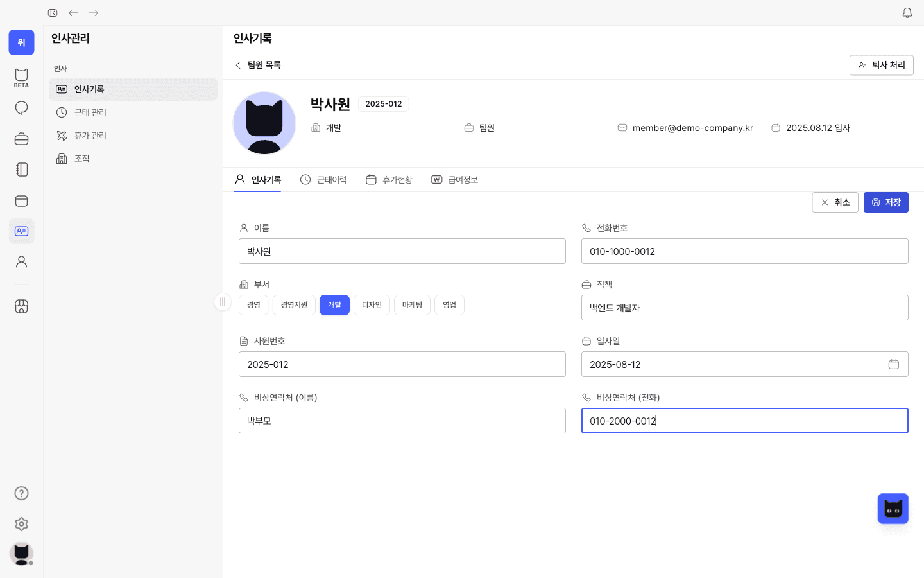Select 경영 department chip
This screenshot has height=578, width=924.
(253, 305)
